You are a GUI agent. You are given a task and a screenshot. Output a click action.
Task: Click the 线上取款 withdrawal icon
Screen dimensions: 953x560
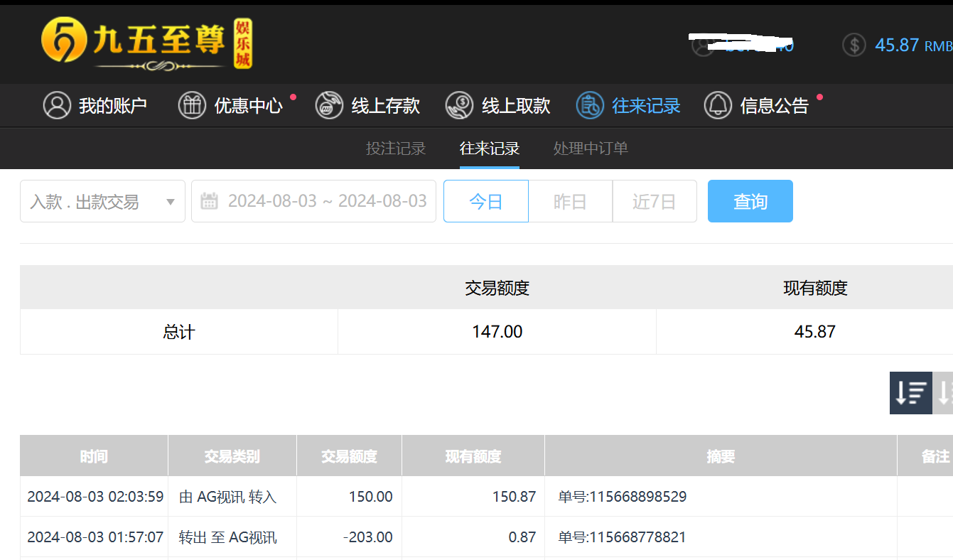[x=460, y=105]
